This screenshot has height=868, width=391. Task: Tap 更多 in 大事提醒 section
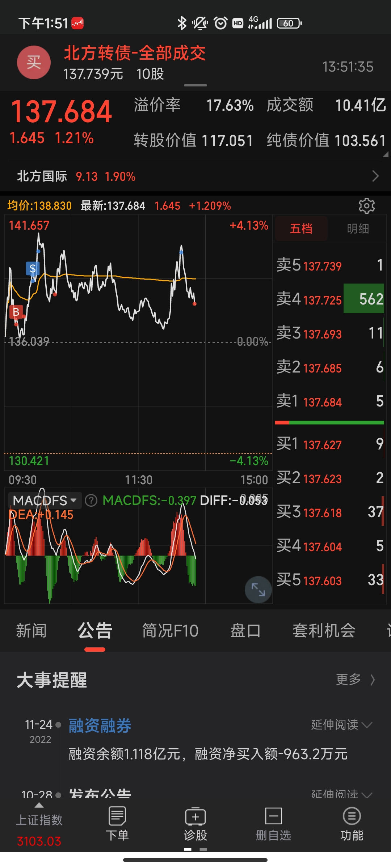point(355,680)
